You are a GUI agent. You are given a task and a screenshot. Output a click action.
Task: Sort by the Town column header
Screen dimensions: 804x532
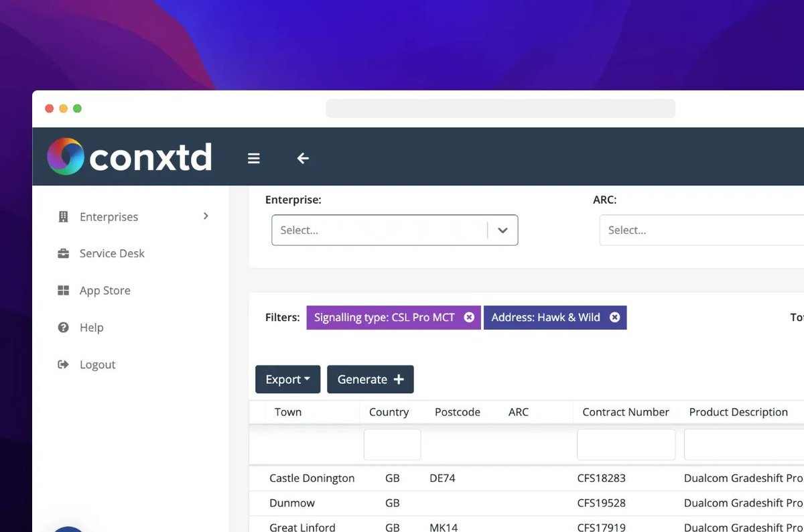point(288,412)
